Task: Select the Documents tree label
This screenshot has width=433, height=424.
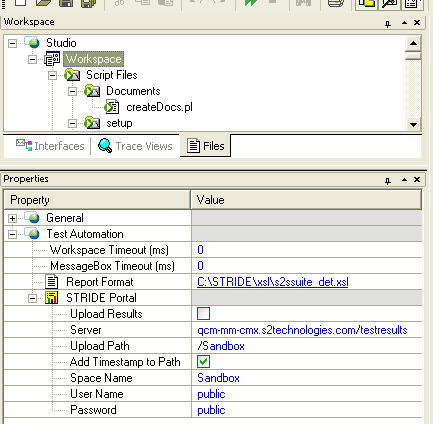Action: pos(133,91)
